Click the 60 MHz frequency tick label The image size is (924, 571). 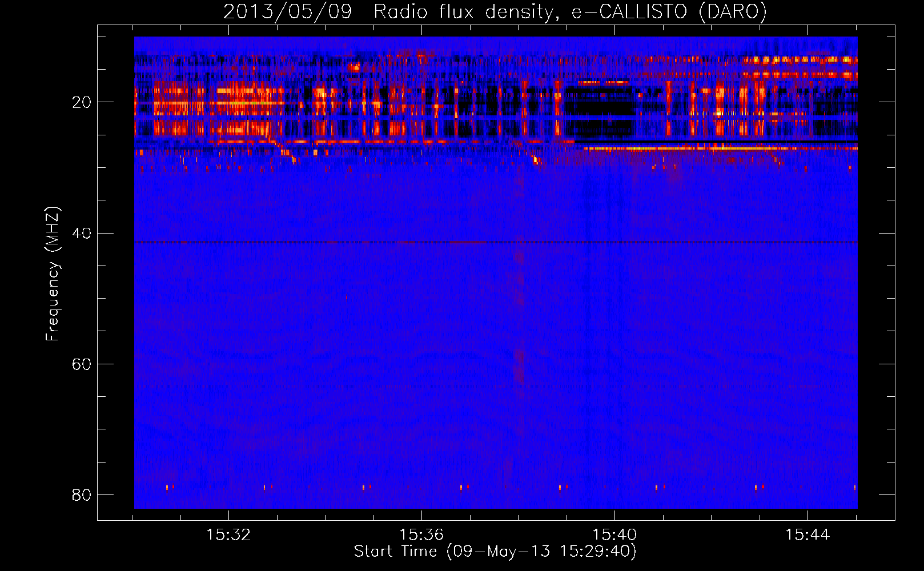82,364
